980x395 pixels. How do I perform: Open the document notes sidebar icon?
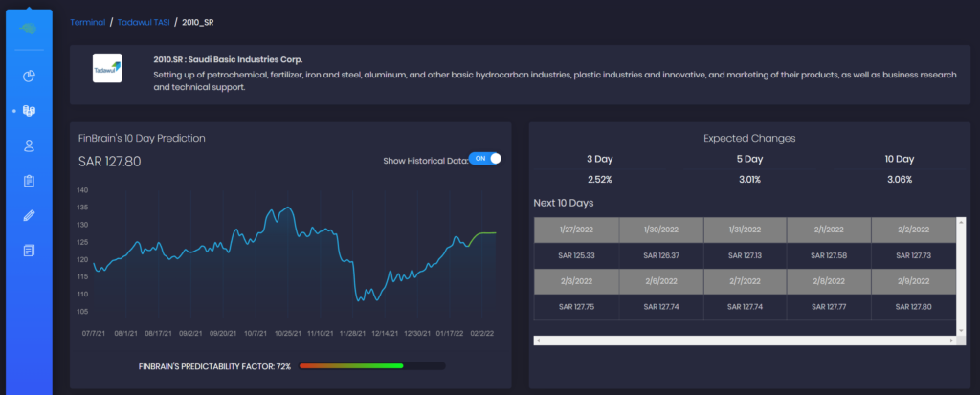[29, 251]
